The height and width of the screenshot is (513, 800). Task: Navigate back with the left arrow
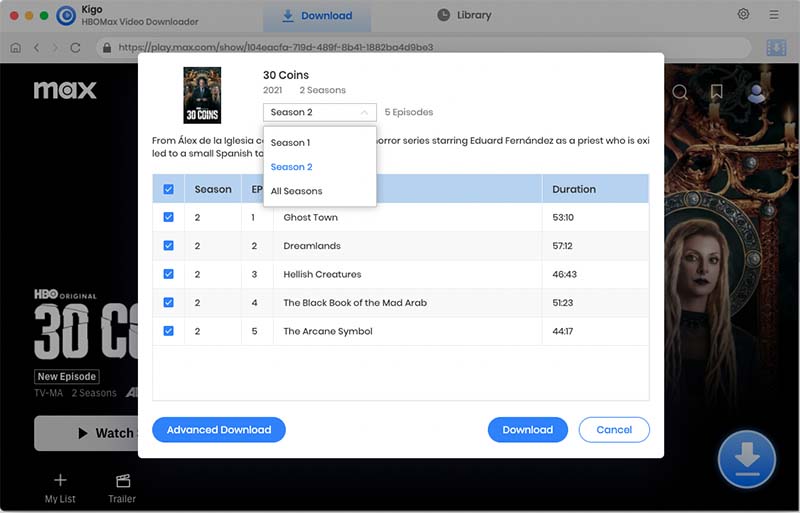36,47
